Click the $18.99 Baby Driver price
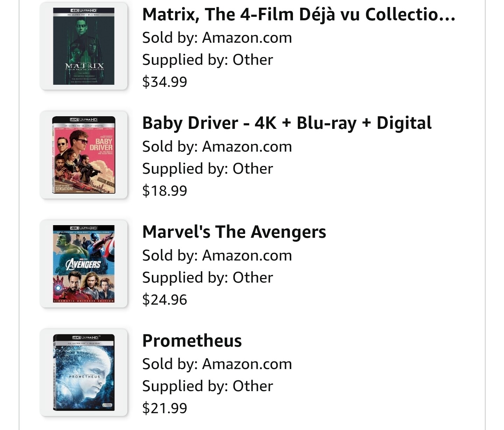 pos(164,191)
